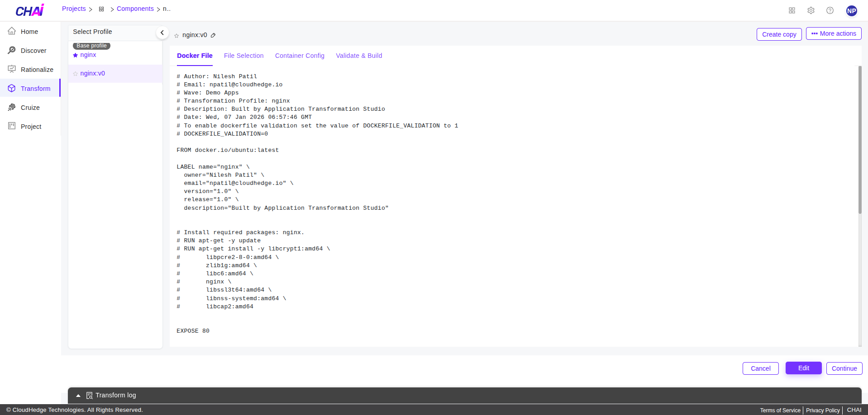
Task: Select nginx:v0 profile in list
Action: (93, 73)
